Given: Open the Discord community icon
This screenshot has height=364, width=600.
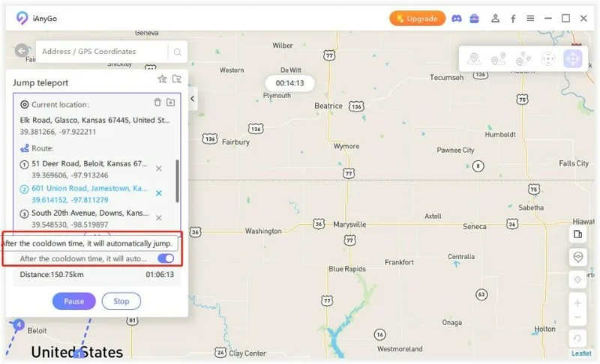Looking at the screenshot, I should point(457,18).
